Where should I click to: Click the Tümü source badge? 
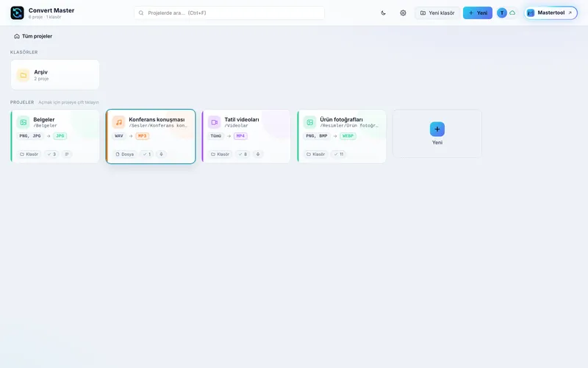coord(216,136)
